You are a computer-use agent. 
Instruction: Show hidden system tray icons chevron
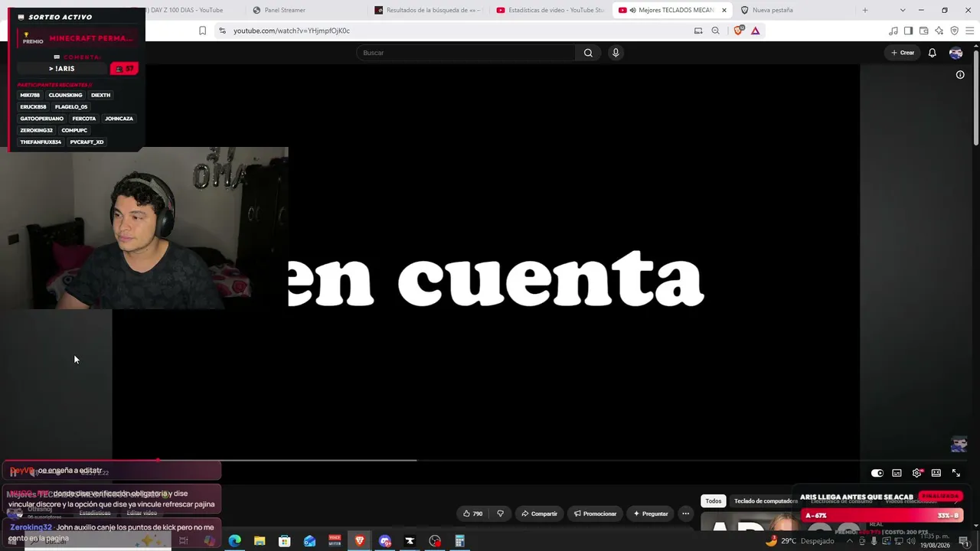pyautogui.click(x=849, y=541)
